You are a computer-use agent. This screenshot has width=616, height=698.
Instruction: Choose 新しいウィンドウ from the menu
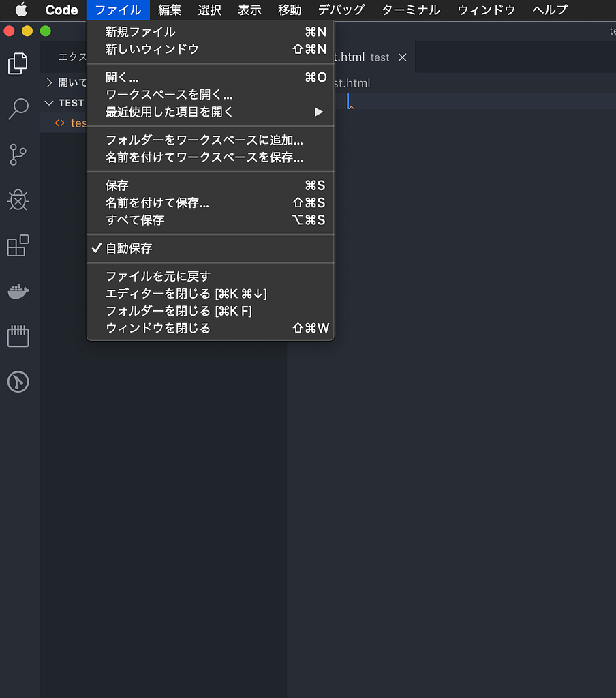coord(210,49)
